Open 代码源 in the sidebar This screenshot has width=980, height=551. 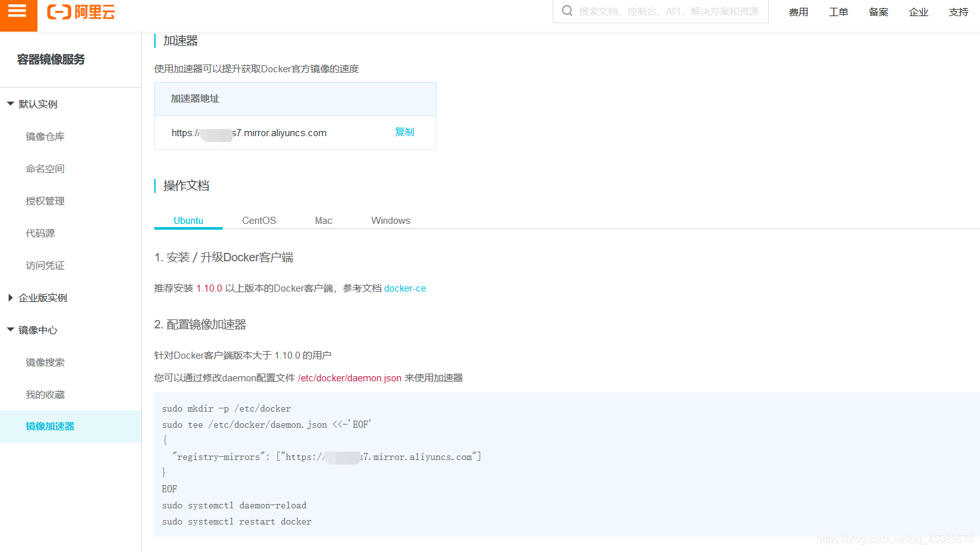[x=40, y=233]
